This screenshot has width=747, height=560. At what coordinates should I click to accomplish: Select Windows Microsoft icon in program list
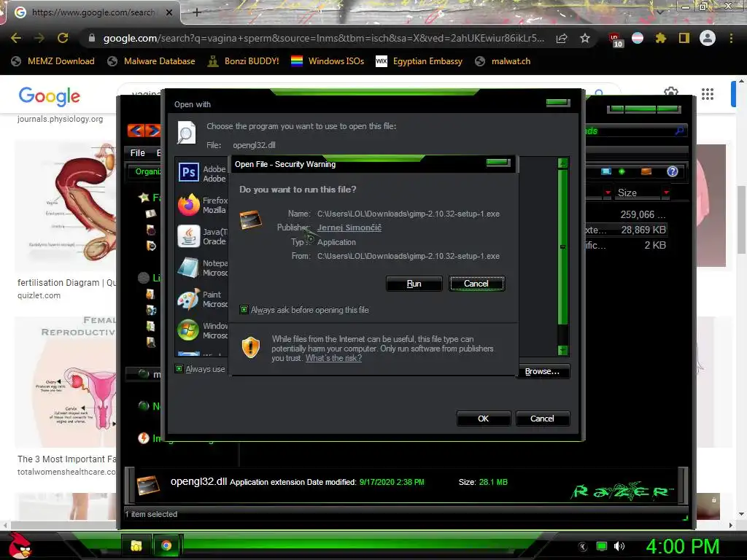point(189,330)
